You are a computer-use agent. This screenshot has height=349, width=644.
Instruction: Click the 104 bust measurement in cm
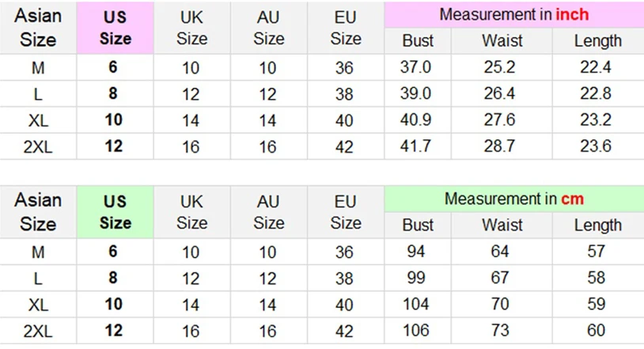(x=415, y=305)
